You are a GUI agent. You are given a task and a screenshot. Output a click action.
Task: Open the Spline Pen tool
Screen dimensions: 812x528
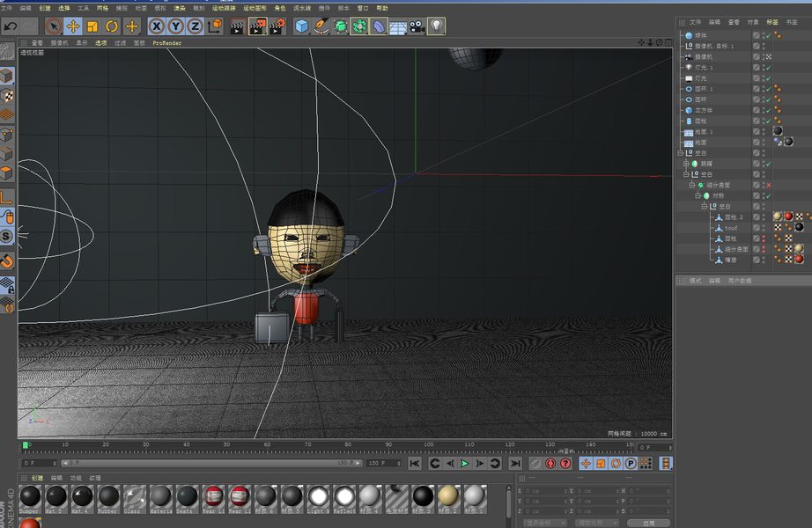click(321, 26)
